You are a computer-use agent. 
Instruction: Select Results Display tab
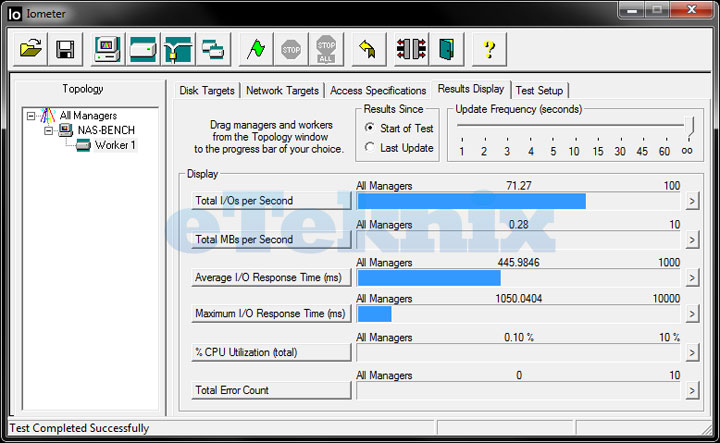point(471,89)
